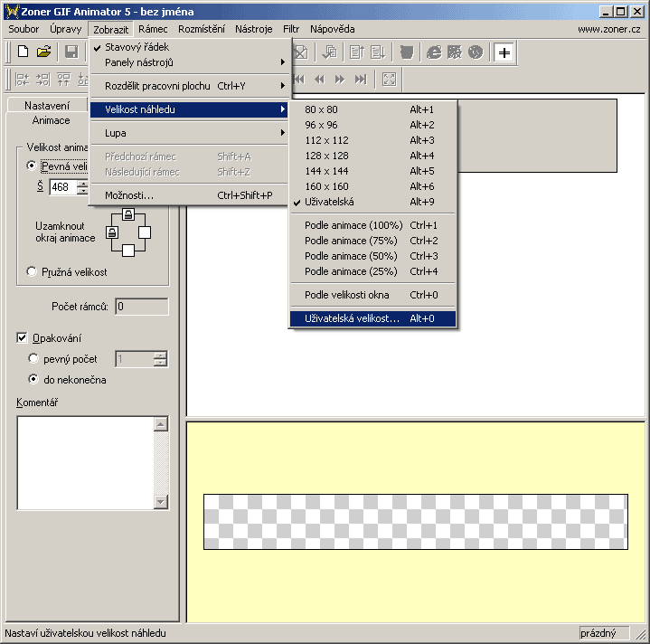Viewport: 650px width, 644px height.
Task: Click the checkered pattern toolbar icon
Action: (x=455, y=52)
